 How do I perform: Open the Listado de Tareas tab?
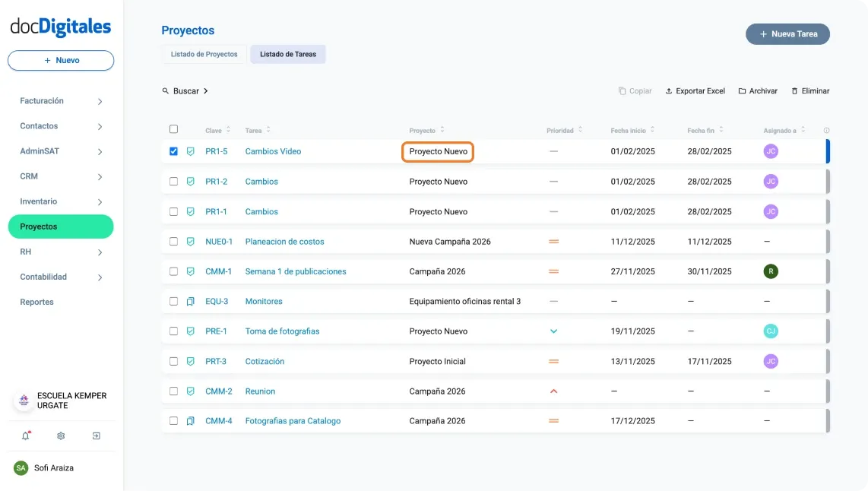click(x=287, y=54)
